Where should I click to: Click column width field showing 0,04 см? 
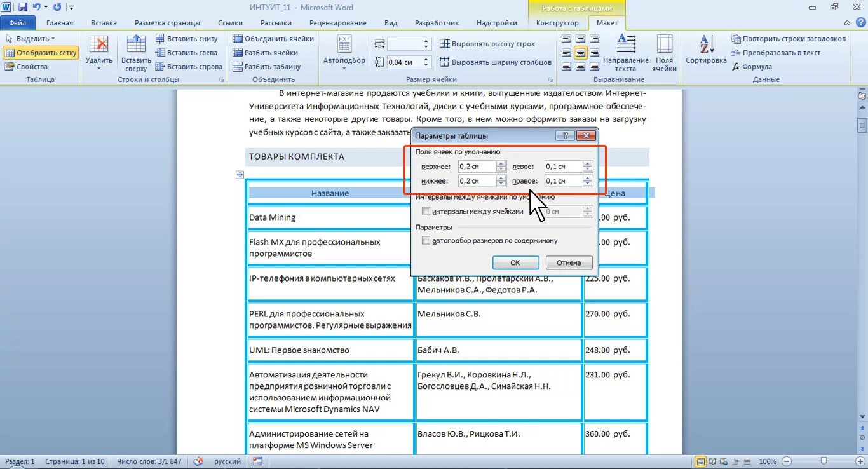tap(404, 62)
